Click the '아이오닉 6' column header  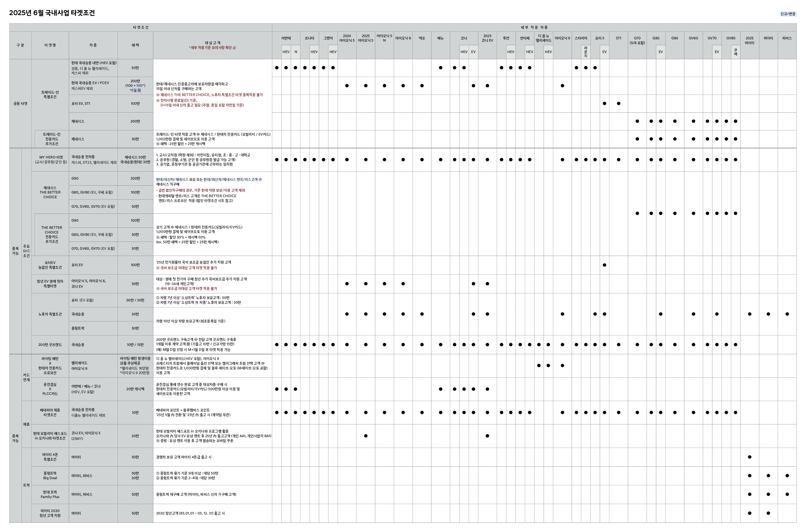(x=403, y=38)
